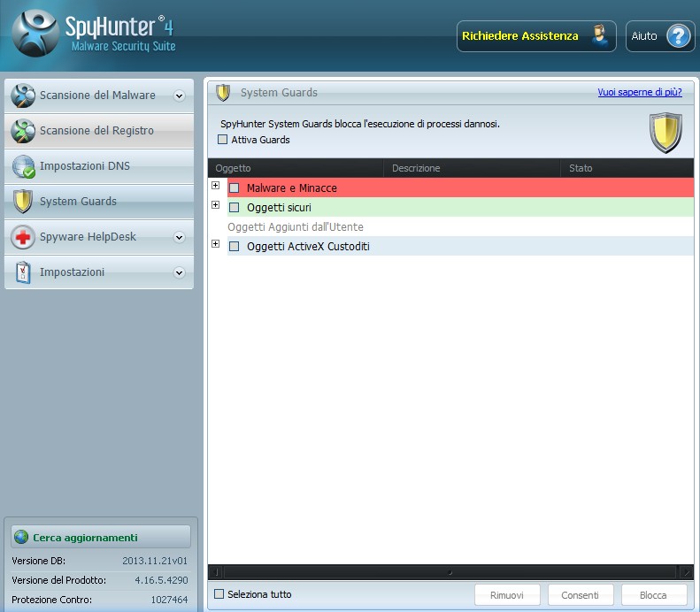
Task: Click the Impostazioni DNS globe icon
Action: click(23, 166)
